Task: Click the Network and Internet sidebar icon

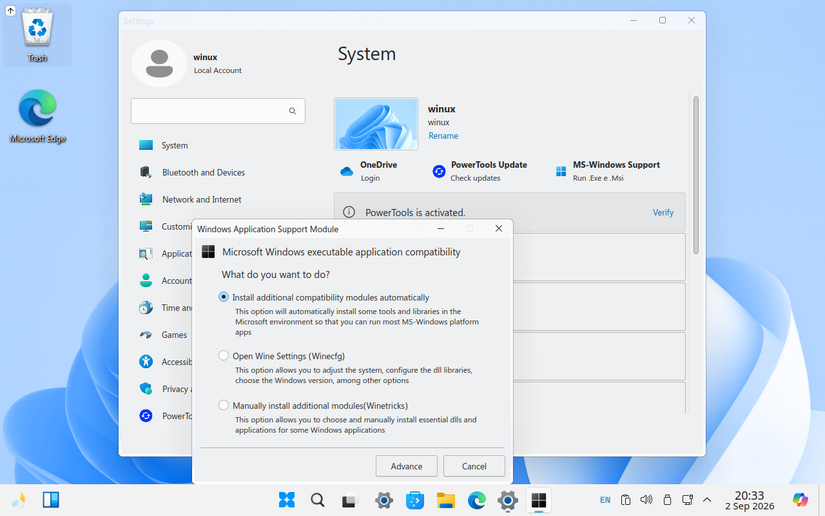Action: (146, 199)
